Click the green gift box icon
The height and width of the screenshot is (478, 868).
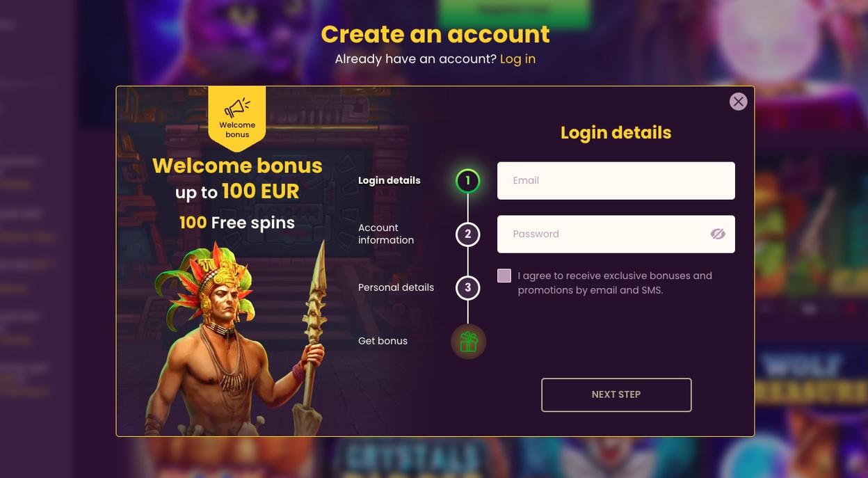coord(468,342)
